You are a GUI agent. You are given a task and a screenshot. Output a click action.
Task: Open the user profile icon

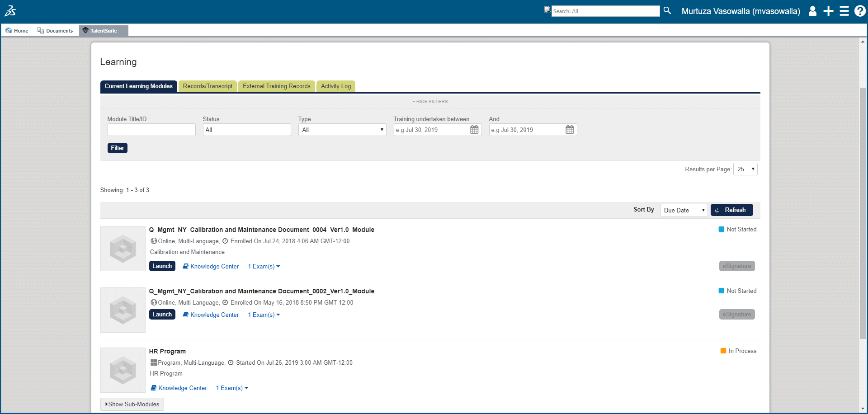tap(812, 11)
